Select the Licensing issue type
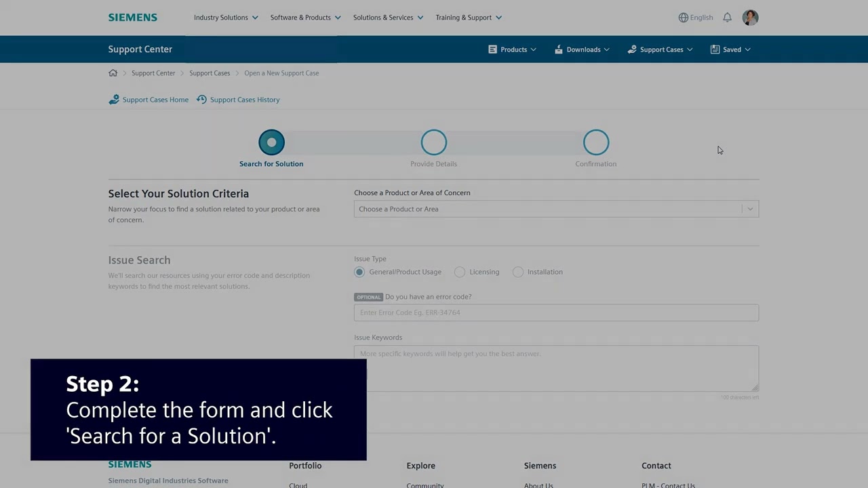This screenshot has height=488, width=868. [460, 272]
